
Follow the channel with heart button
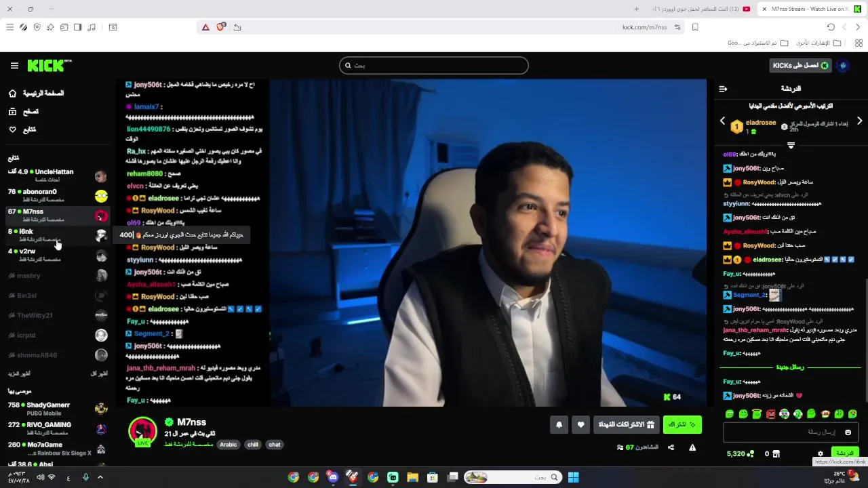(580, 424)
